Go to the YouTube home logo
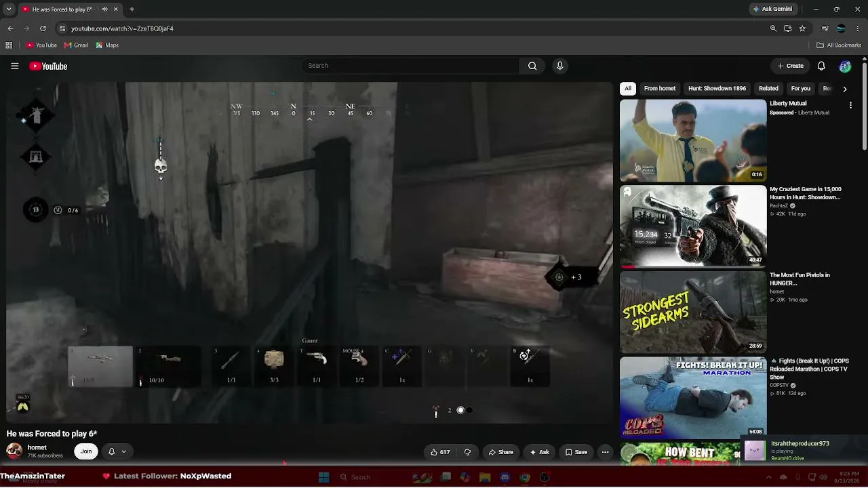Screen dimensions: 868x488 [48, 66]
